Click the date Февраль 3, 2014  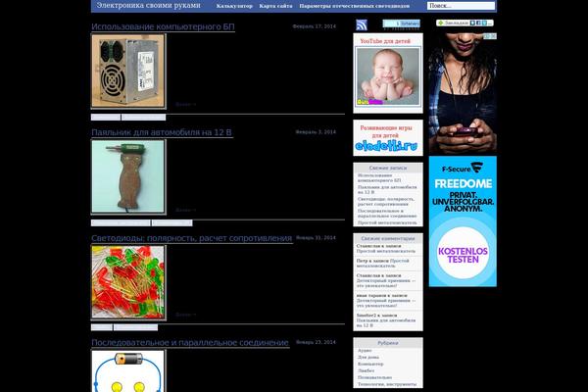pos(316,132)
